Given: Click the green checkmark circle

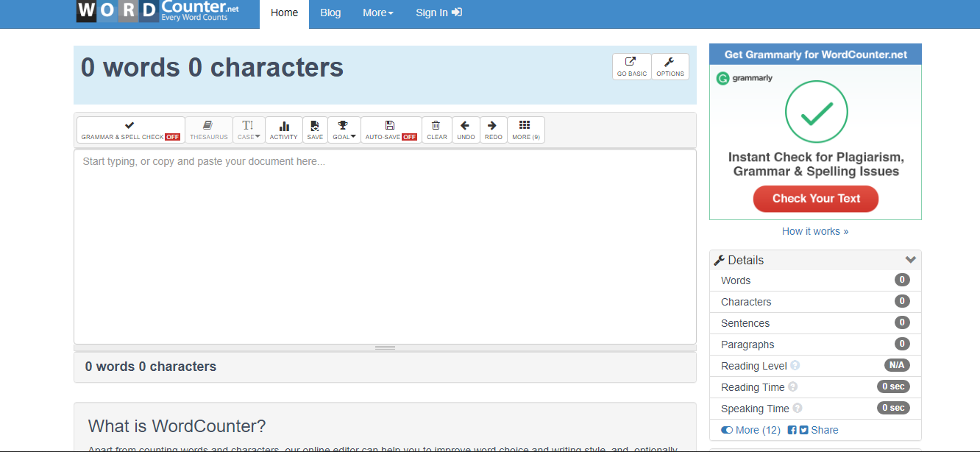Looking at the screenshot, I should (816, 112).
